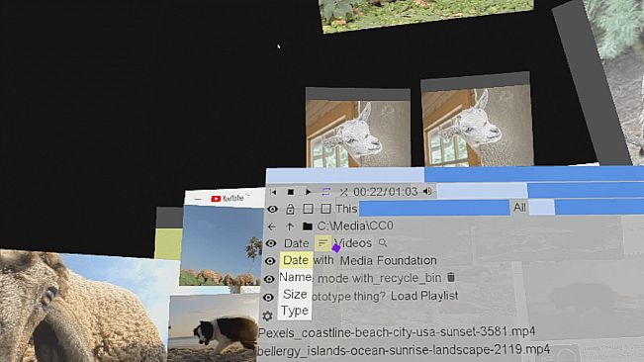
Task: Toggle the eye icon on the Load Playlist row
Action: click(268, 297)
